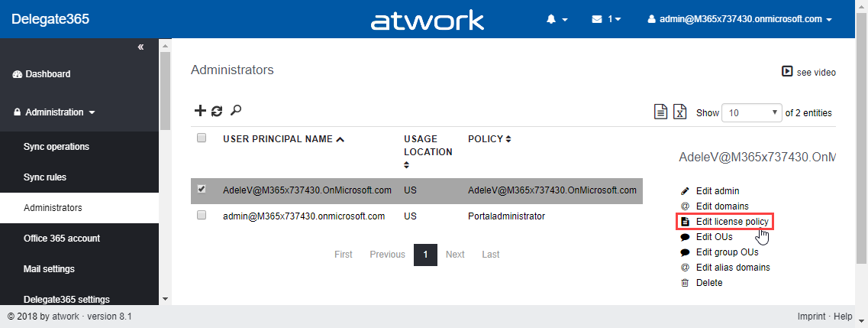
Task: Click US usage location for AdeleV
Action: [x=410, y=190]
